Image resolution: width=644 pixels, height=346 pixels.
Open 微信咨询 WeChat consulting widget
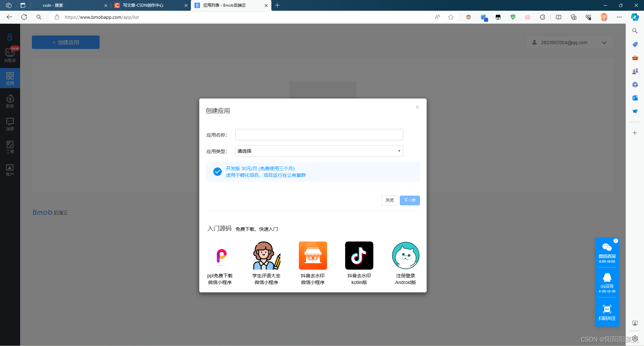coord(607,251)
